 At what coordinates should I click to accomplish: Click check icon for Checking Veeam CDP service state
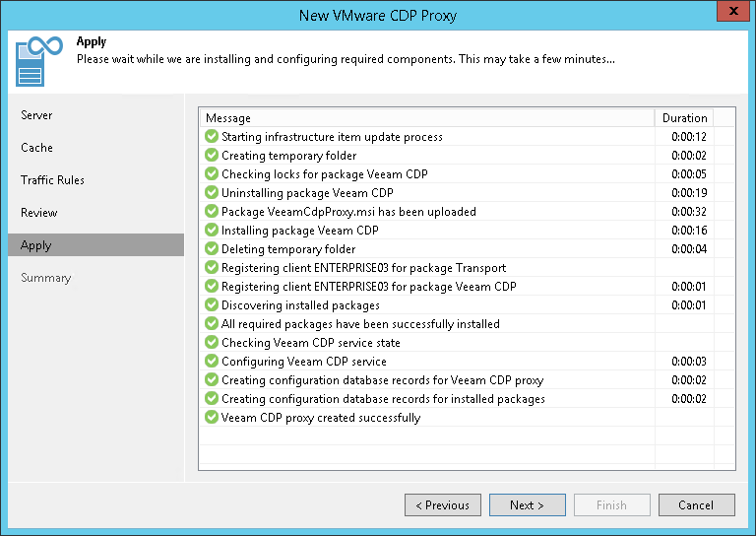pos(212,343)
